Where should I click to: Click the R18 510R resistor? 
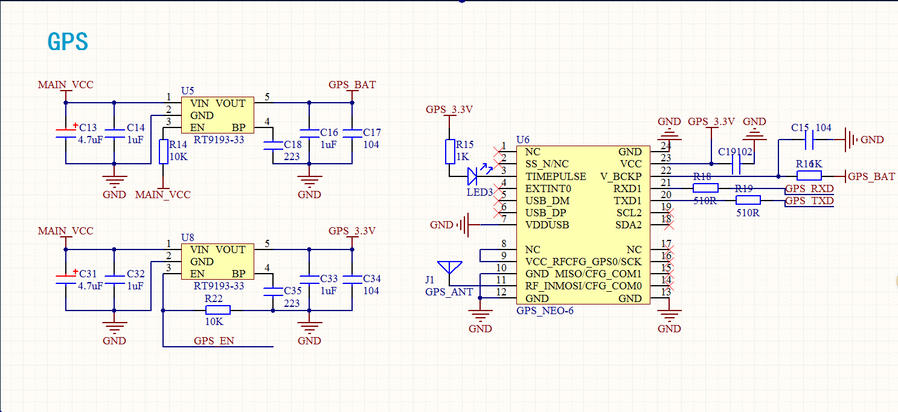pyautogui.click(x=705, y=187)
